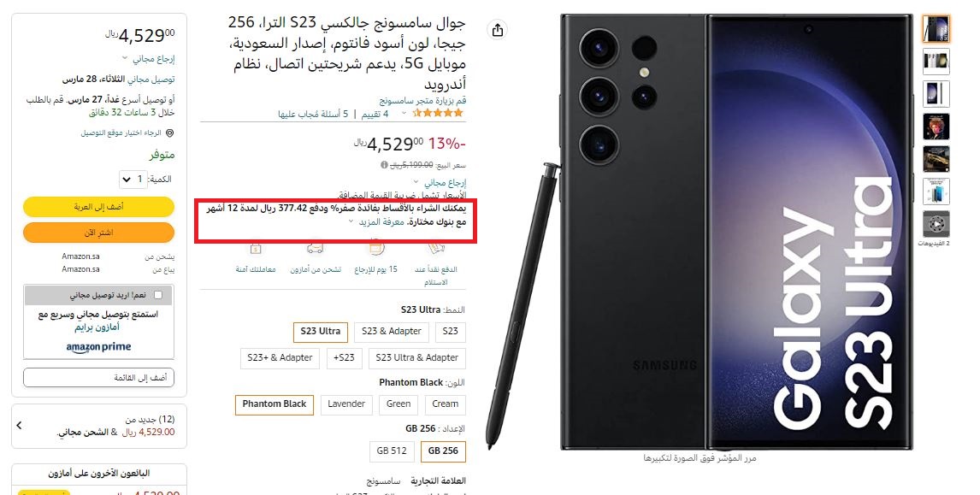Click the cash on delivery icon
This screenshot has height=495, width=980.
point(435,250)
